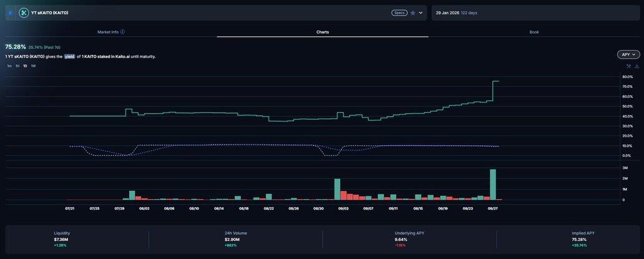Open the APY chart type dropdown

tap(628, 54)
